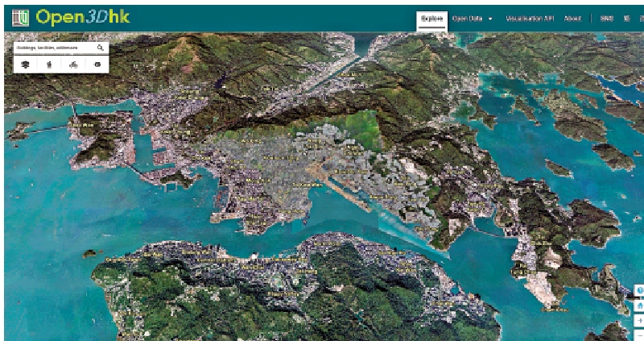This screenshot has width=644, height=341.
Task: Click the SNS link in the header
Action: pyautogui.click(x=606, y=18)
